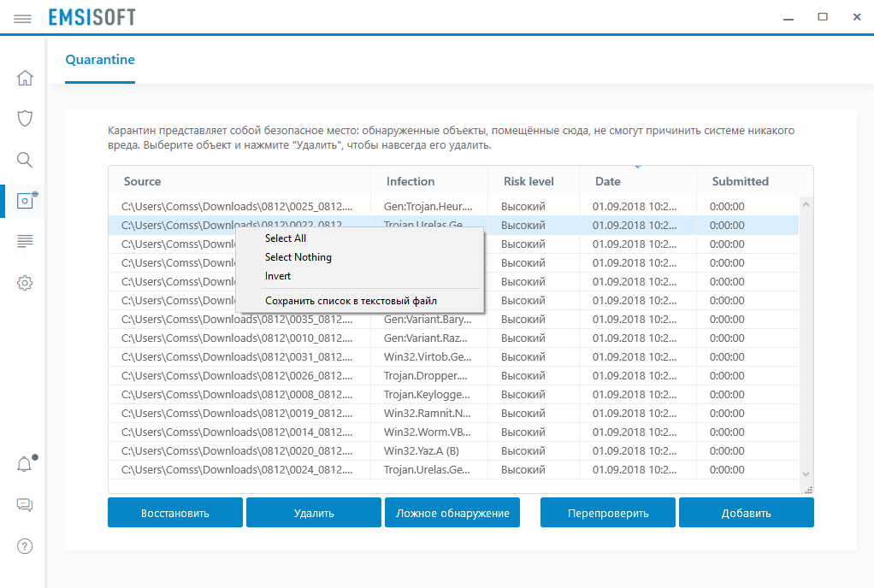Open the chat support icon
The width and height of the screenshot is (874, 588).
pyautogui.click(x=25, y=505)
